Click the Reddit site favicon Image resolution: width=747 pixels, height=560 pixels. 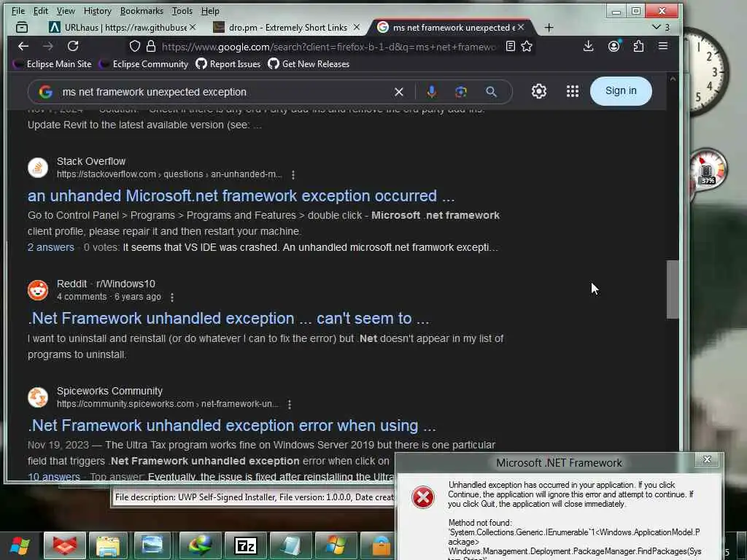[38, 290]
